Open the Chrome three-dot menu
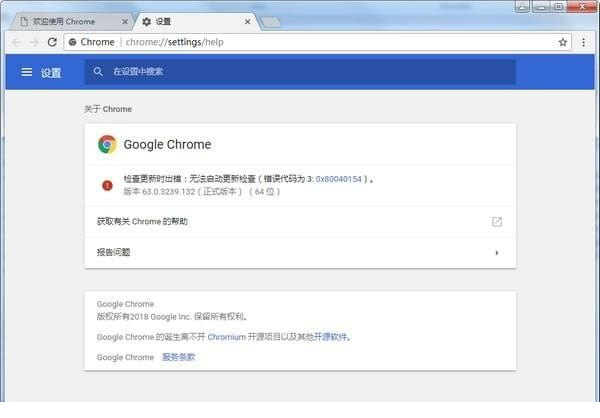Screen dimensions: 600x418 click(583, 42)
